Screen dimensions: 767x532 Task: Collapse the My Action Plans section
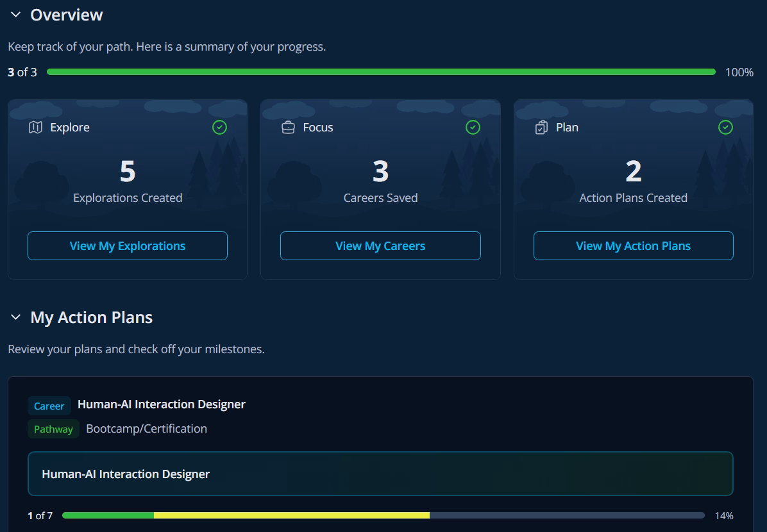[15, 317]
